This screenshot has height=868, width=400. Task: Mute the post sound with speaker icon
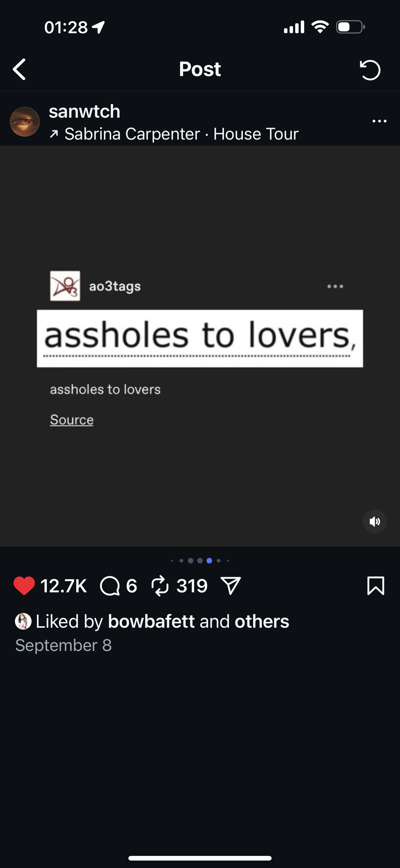coord(374,522)
